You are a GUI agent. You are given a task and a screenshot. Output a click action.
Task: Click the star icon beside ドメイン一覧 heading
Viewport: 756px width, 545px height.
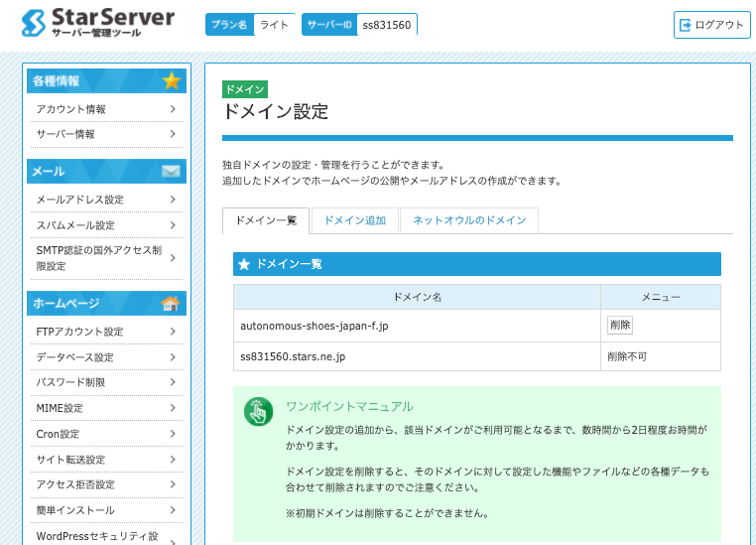click(244, 264)
